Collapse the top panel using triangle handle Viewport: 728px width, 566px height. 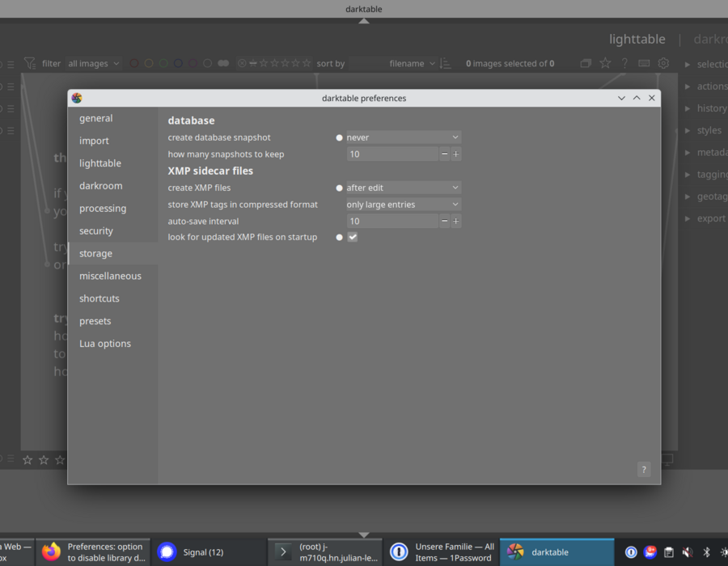click(364, 21)
